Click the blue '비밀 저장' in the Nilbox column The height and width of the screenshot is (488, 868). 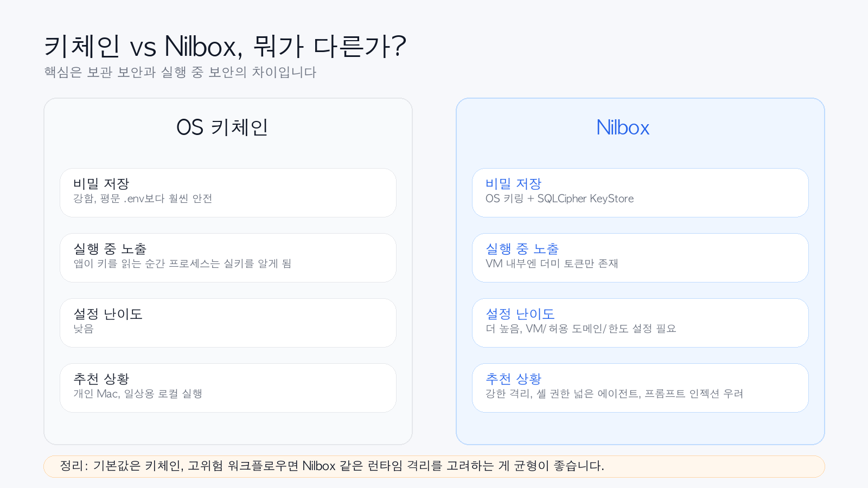tap(514, 184)
